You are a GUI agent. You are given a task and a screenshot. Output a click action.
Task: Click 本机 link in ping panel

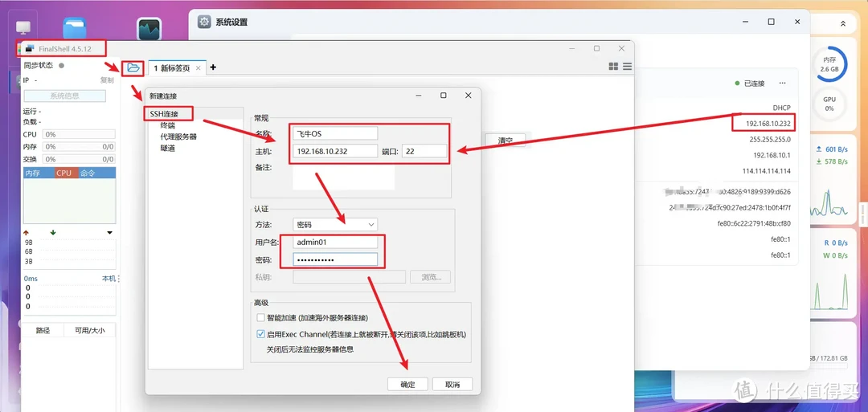(x=109, y=279)
